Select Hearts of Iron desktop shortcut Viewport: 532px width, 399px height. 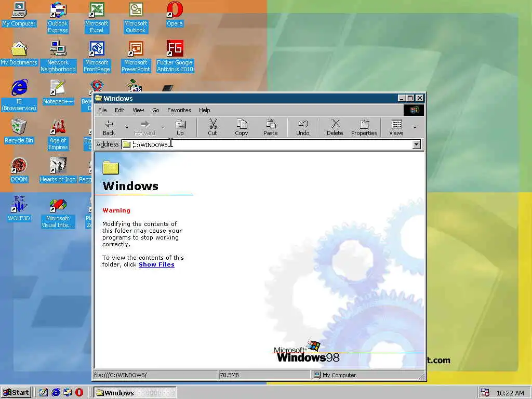pos(58,170)
